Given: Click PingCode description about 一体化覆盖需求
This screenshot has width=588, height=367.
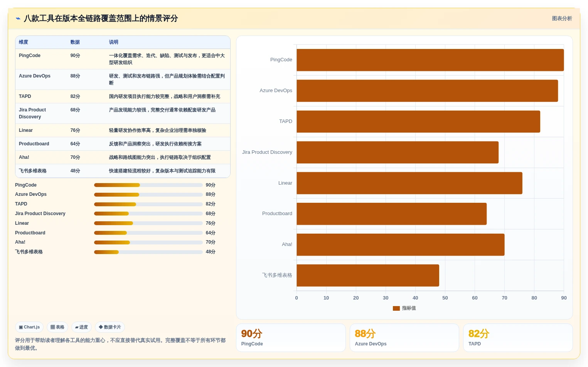Looking at the screenshot, I should (x=167, y=59).
